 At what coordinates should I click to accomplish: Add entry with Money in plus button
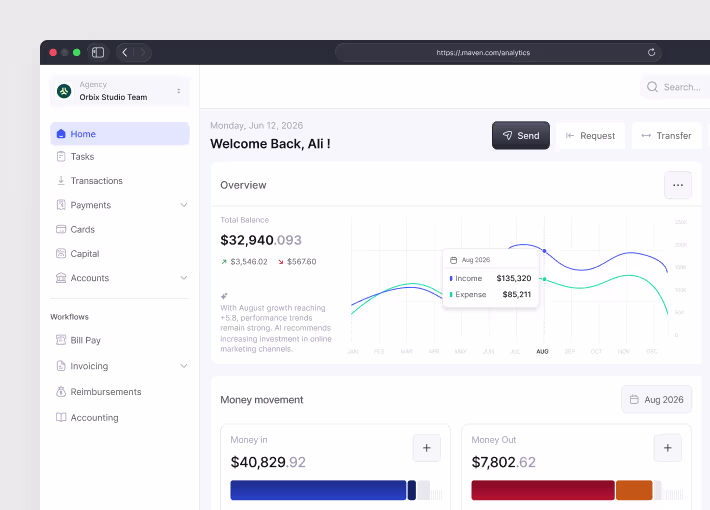point(427,448)
